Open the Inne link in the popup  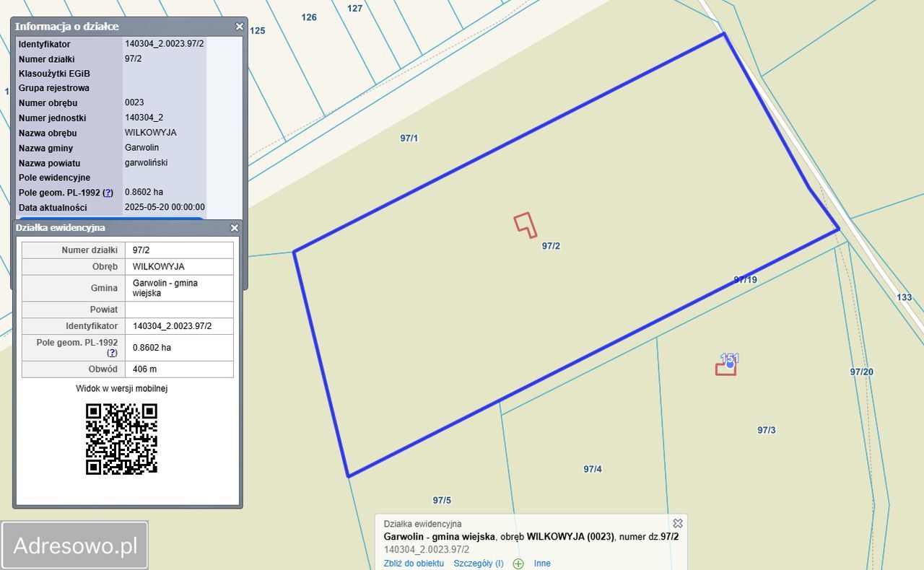542,564
